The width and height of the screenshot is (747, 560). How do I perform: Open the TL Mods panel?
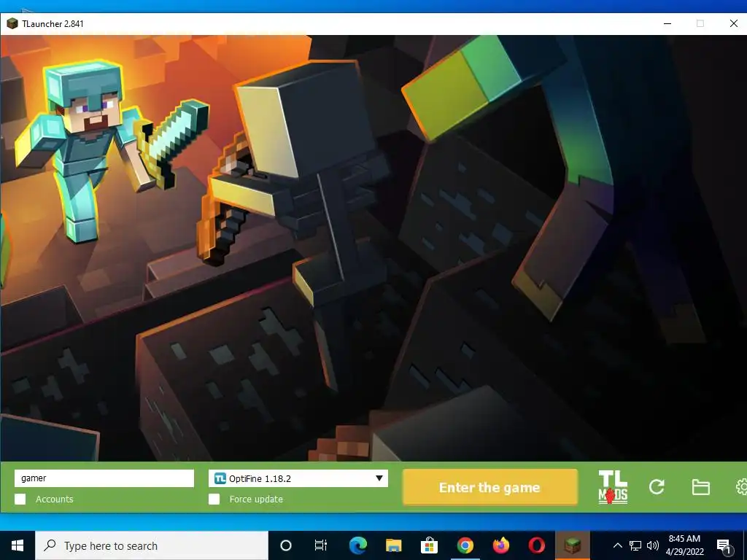613,487
